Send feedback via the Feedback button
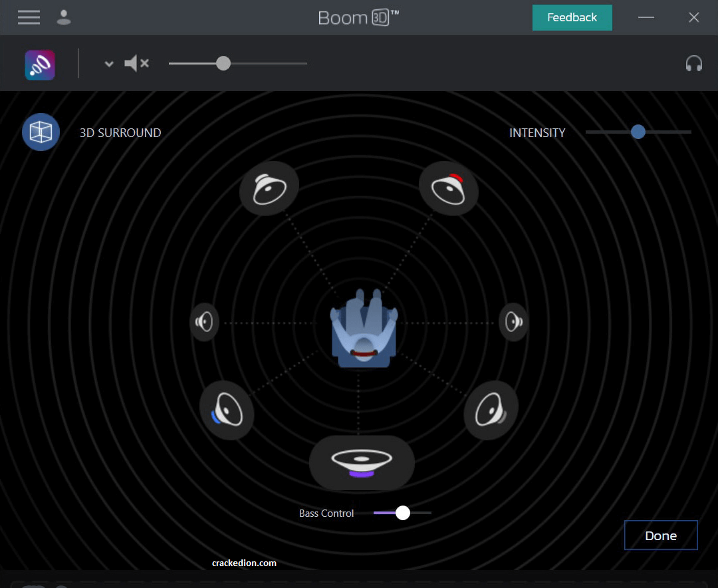 point(572,17)
